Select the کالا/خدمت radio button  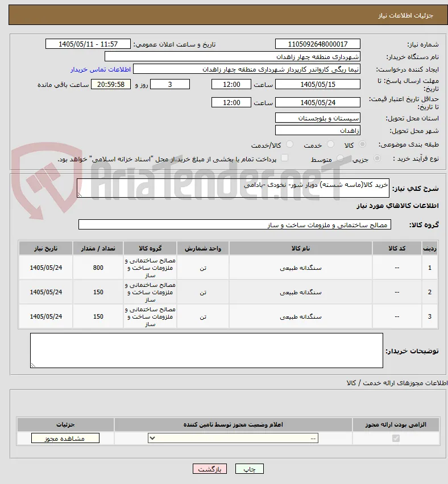(289, 144)
